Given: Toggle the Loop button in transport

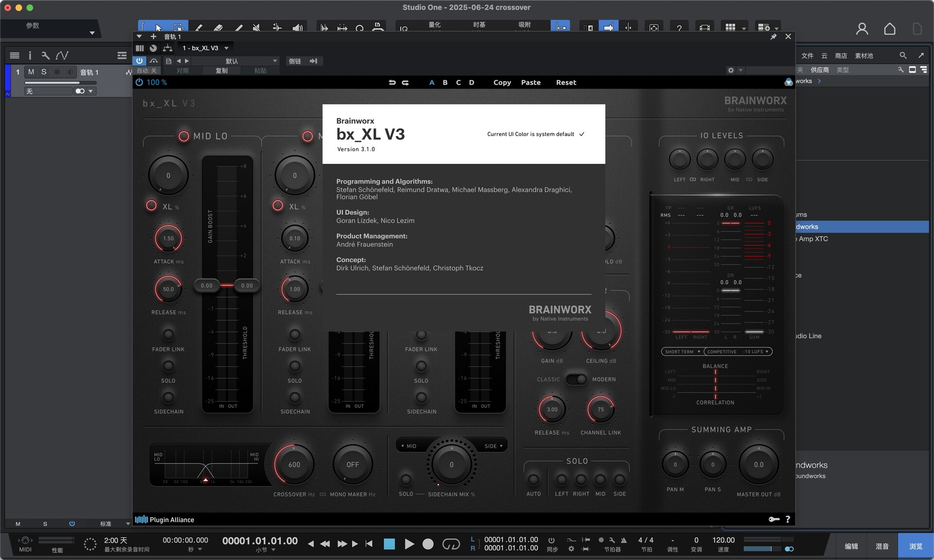Looking at the screenshot, I should pyautogui.click(x=451, y=544).
